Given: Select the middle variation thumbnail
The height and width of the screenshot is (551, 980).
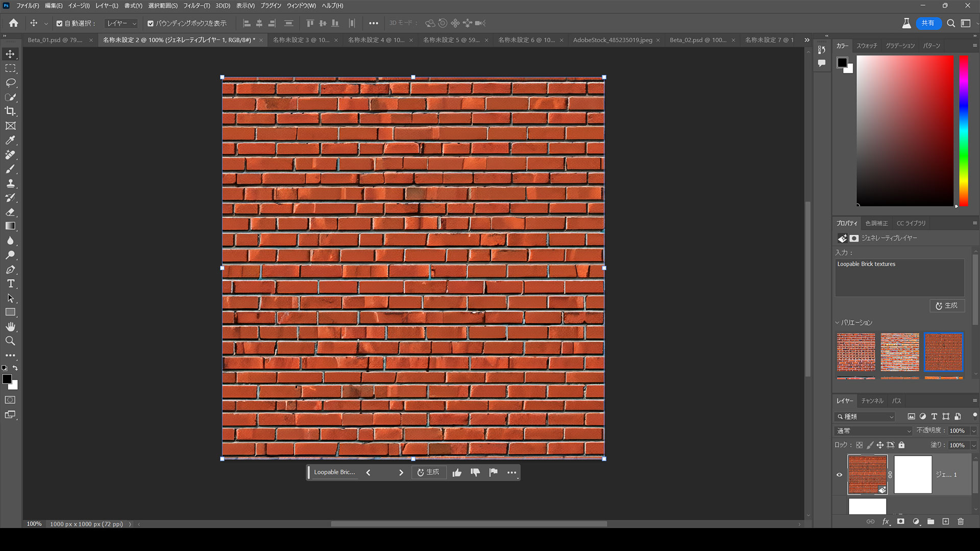Looking at the screenshot, I should point(899,352).
